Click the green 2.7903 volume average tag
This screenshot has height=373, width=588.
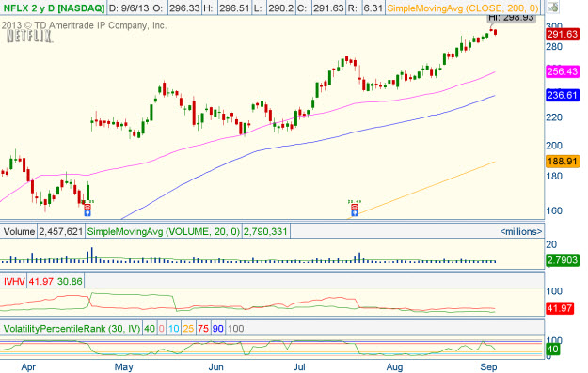[562, 260]
